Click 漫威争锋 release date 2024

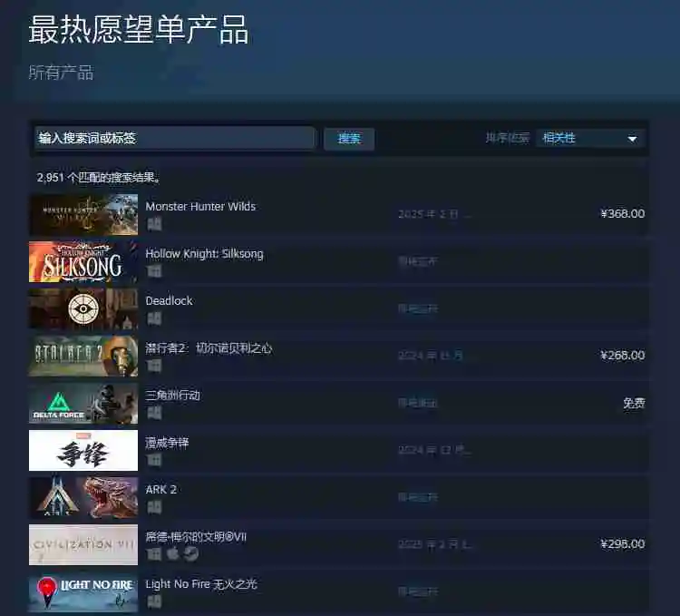point(433,450)
